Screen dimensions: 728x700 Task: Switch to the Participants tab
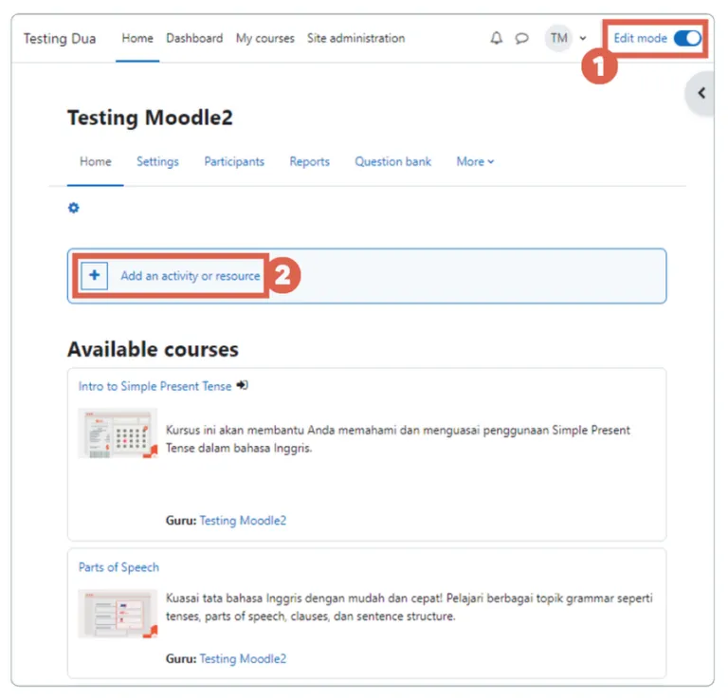click(x=234, y=161)
